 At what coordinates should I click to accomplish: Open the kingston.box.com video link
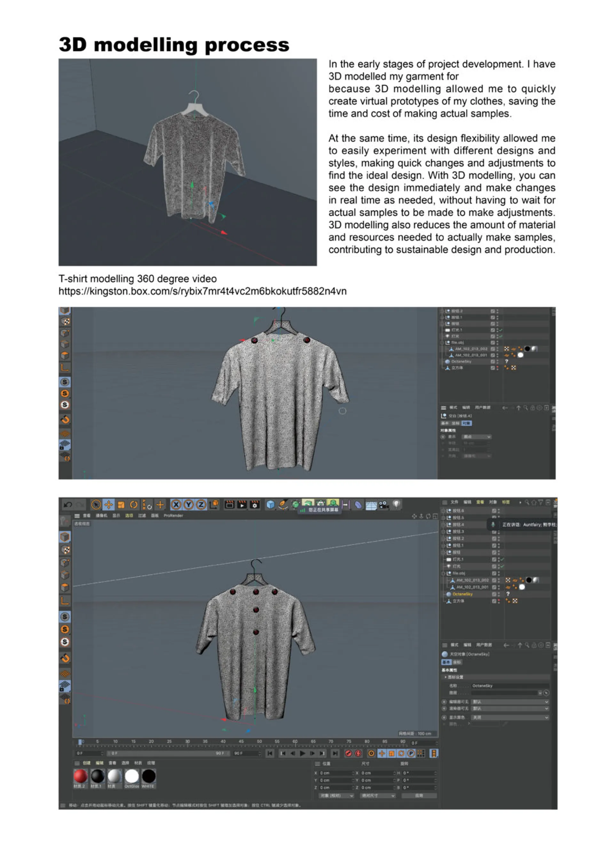(x=202, y=291)
